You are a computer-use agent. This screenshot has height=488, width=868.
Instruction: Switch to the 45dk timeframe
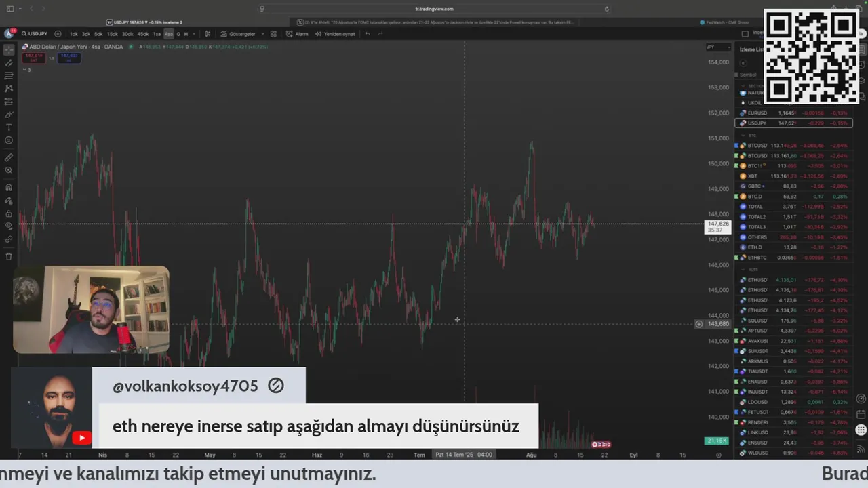point(143,34)
